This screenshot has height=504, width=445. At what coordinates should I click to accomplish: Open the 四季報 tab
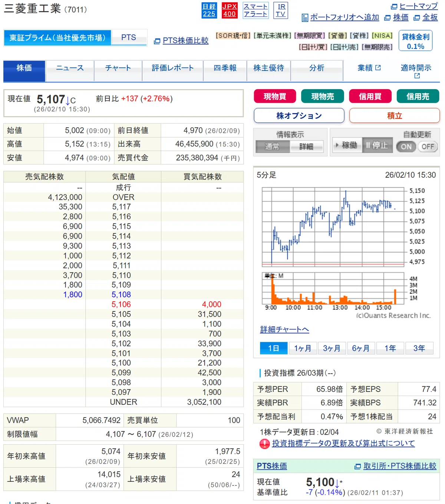(225, 71)
